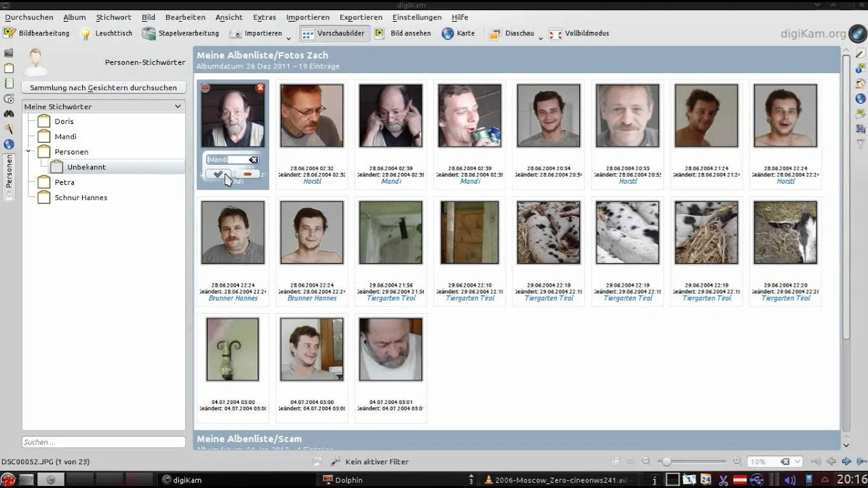Go to next image blue arrow

pos(846,462)
